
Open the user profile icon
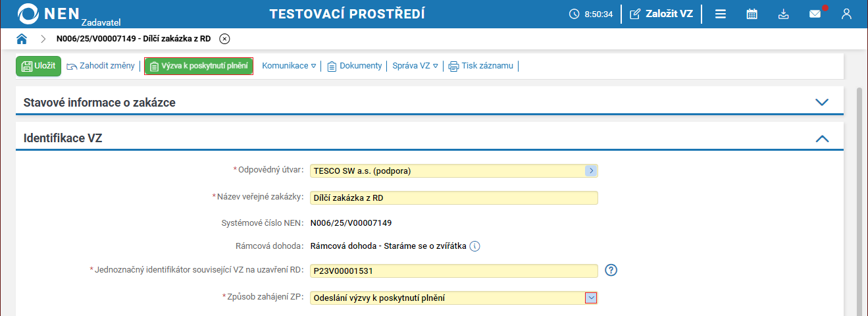(847, 14)
